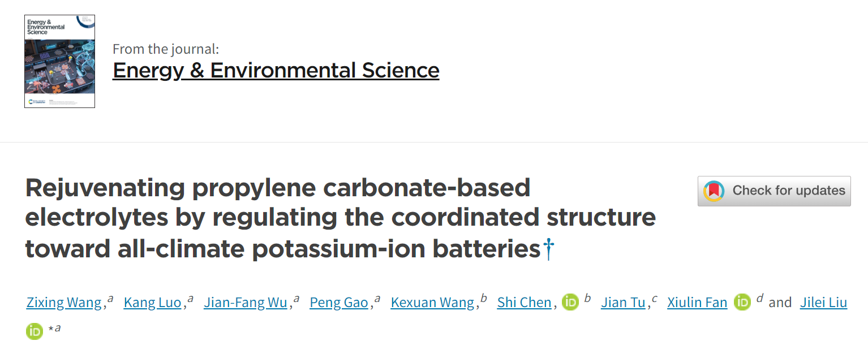Click the Check for updates button
Image resolution: width=868 pixels, height=345 pixels.
[x=774, y=191]
